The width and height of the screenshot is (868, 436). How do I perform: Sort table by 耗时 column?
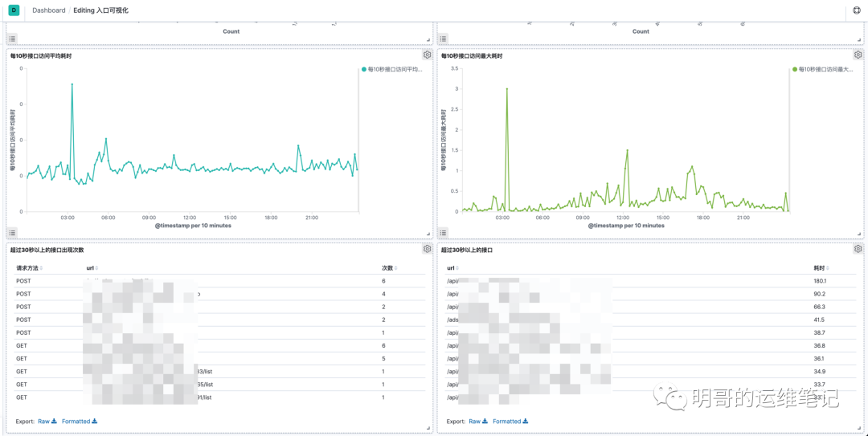pyautogui.click(x=821, y=268)
